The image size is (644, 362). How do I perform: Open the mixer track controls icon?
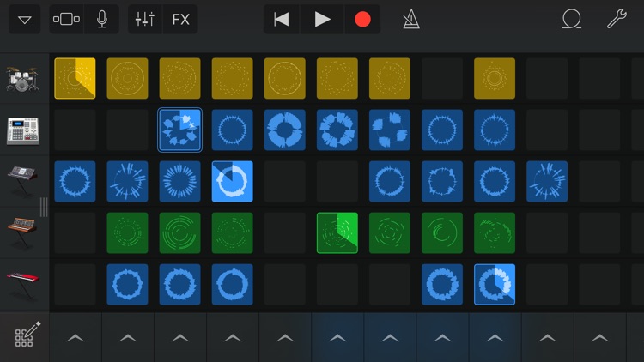click(x=145, y=19)
